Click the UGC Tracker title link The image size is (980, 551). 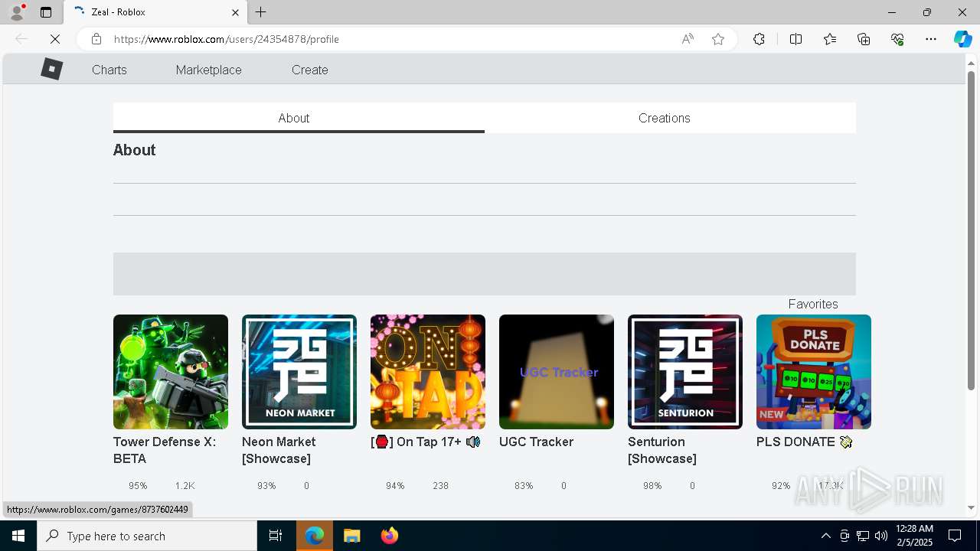point(536,442)
